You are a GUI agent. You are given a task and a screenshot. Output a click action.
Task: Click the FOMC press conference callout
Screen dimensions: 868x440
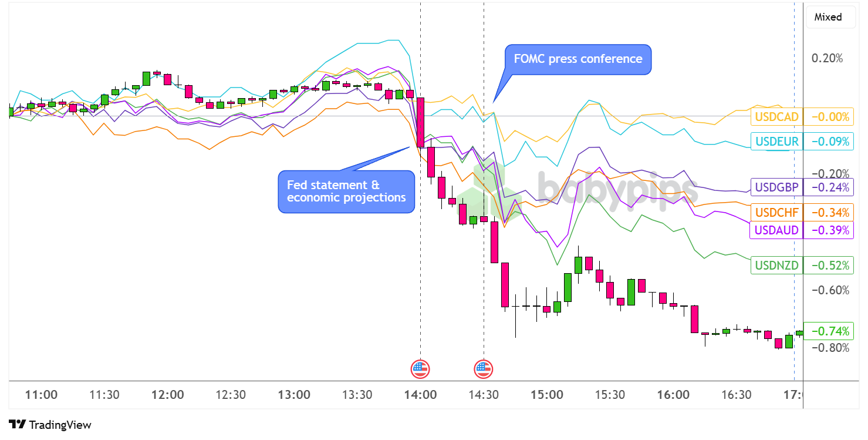pyautogui.click(x=577, y=59)
